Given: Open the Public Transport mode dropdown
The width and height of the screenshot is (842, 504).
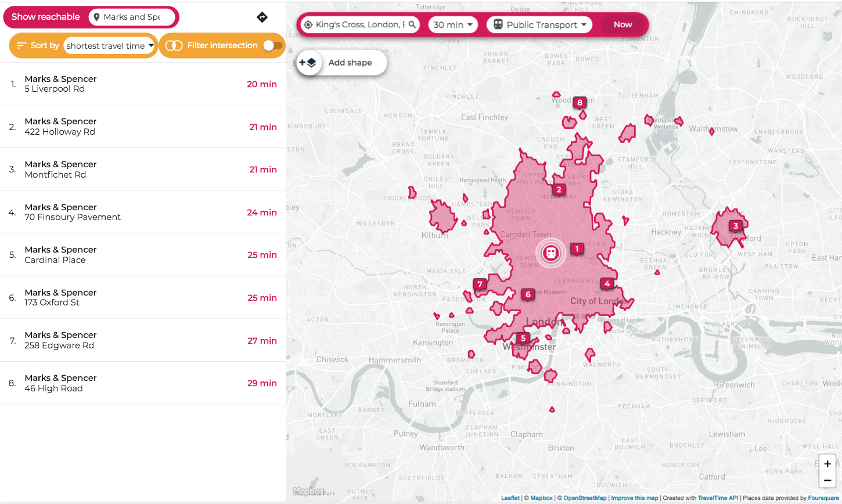Looking at the screenshot, I should (539, 25).
